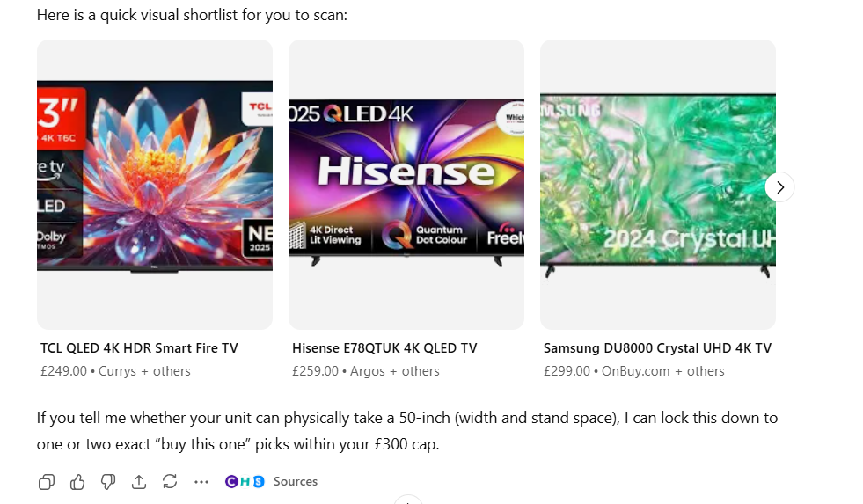
Task: Click the blue S source favicon
Action: coord(258,481)
